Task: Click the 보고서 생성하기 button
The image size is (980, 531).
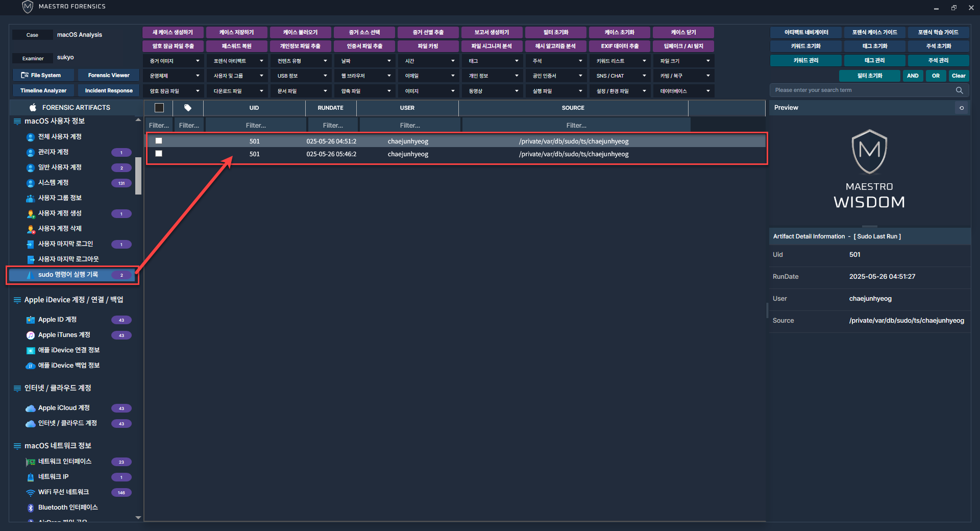Action: click(492, 32)
